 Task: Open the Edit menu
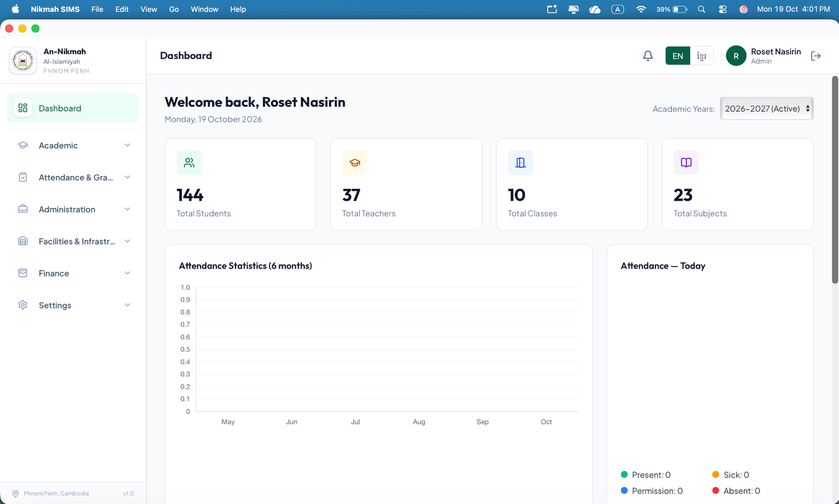(x=122, y=9)
